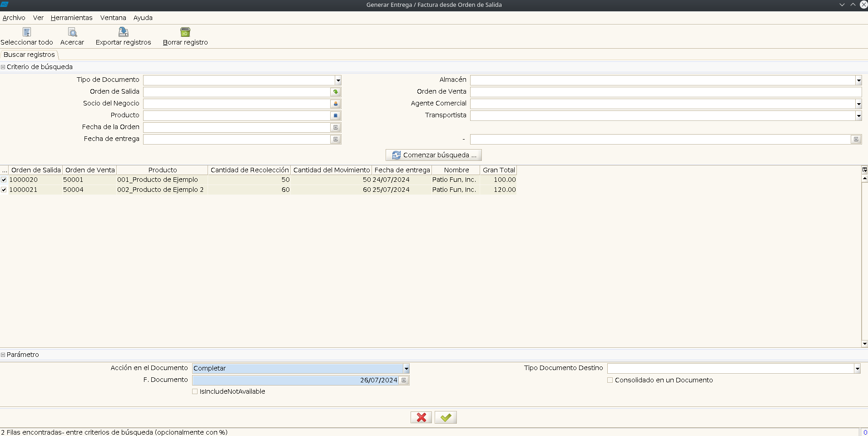Viewport: 868px width, 436px height.
Task: Open the Fecha de entrega end calendar icon
Action: point(856,139)
